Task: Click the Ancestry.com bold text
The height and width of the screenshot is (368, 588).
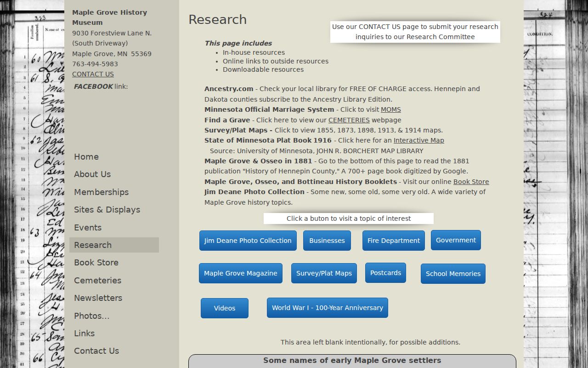Action: tap(229, 89)
